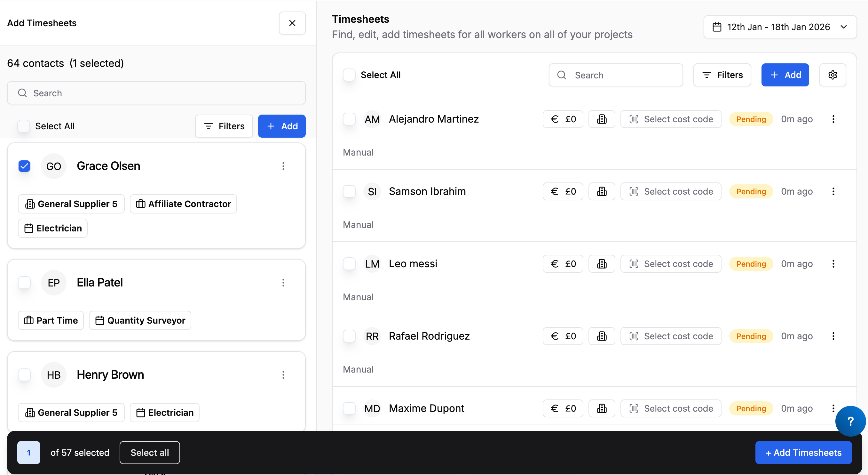Check Maxime Dupont's timesheet checkbox
868x475 pixels.
(x=349, y=408)
